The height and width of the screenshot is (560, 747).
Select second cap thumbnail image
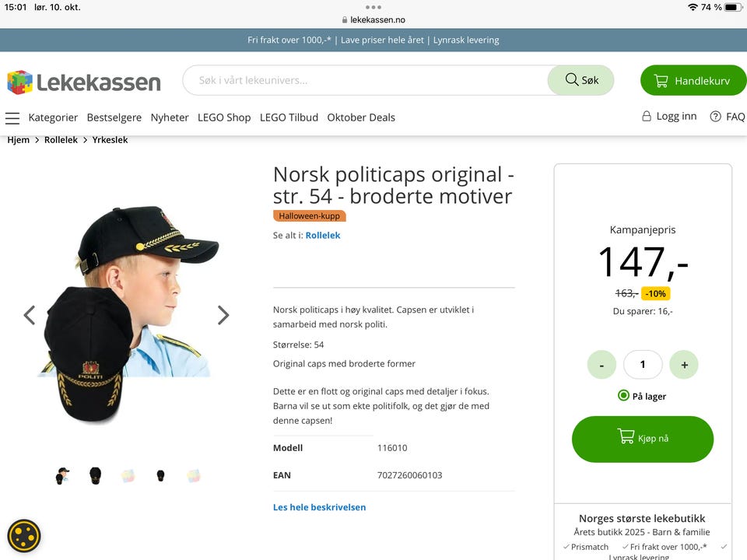(x=95, y=476)
